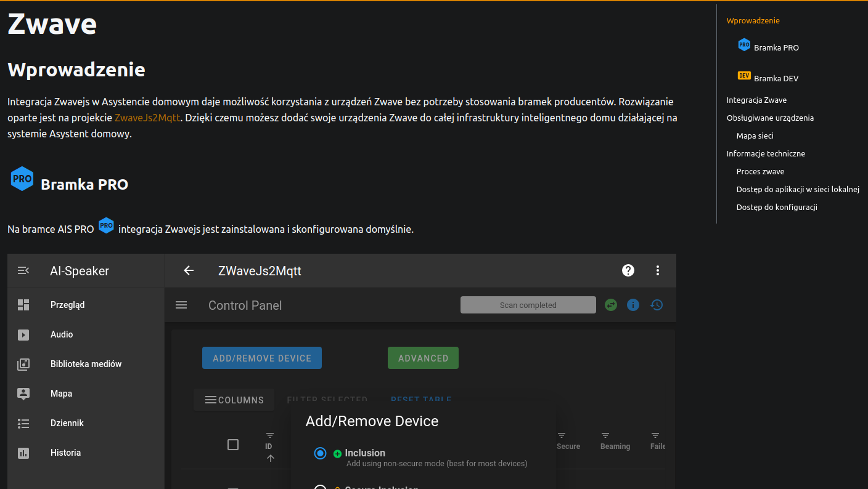Open the three-dot overflow menu
Screen dimensions: 868x489
658,270
